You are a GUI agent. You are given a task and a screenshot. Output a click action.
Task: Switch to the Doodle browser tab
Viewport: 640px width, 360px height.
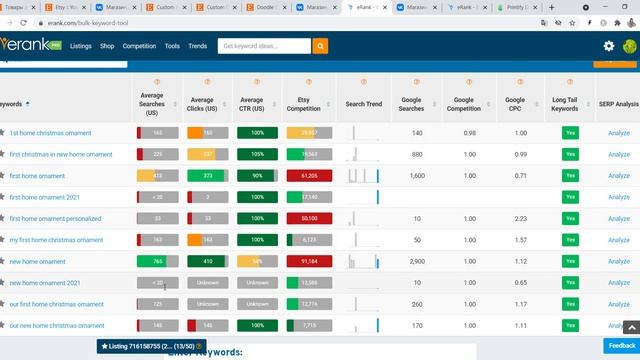266,7
